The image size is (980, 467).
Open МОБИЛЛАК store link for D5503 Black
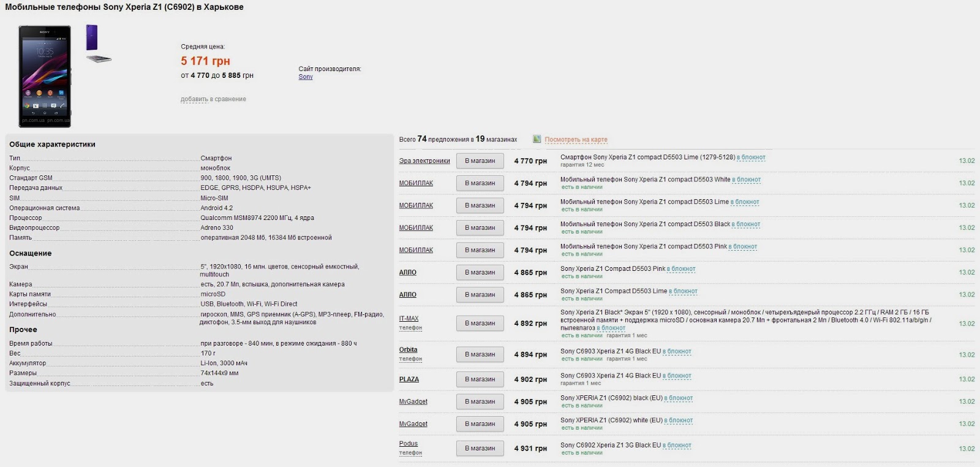(x=416, y=228)
